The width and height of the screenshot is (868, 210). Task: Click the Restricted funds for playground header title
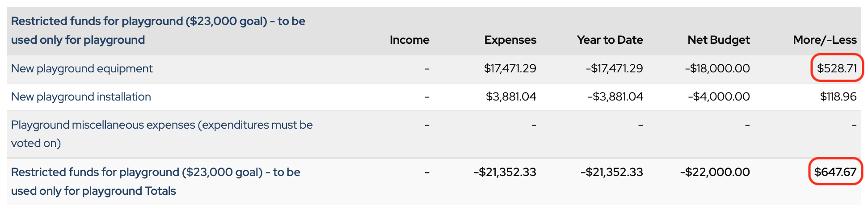(x=158, y=30)
